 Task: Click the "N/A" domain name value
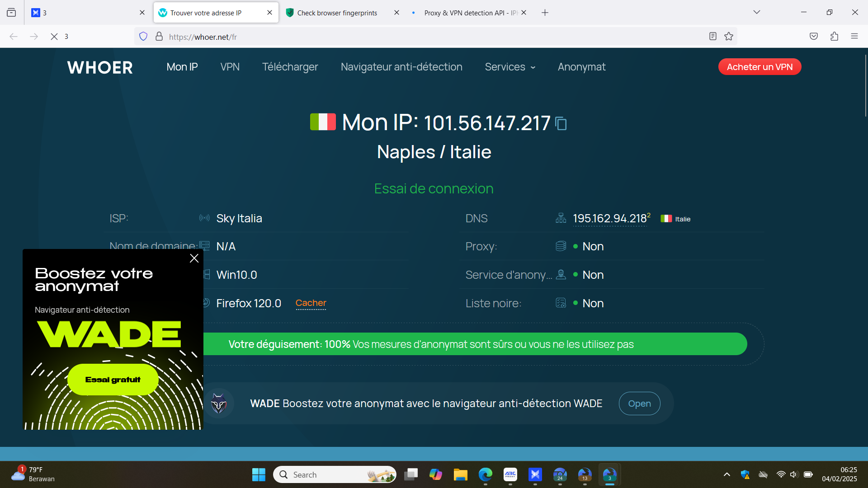pos(226,247)
